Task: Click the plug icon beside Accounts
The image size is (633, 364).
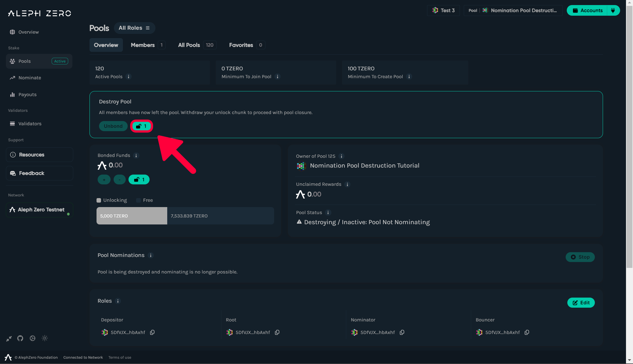Action: (x=613, y=10)
